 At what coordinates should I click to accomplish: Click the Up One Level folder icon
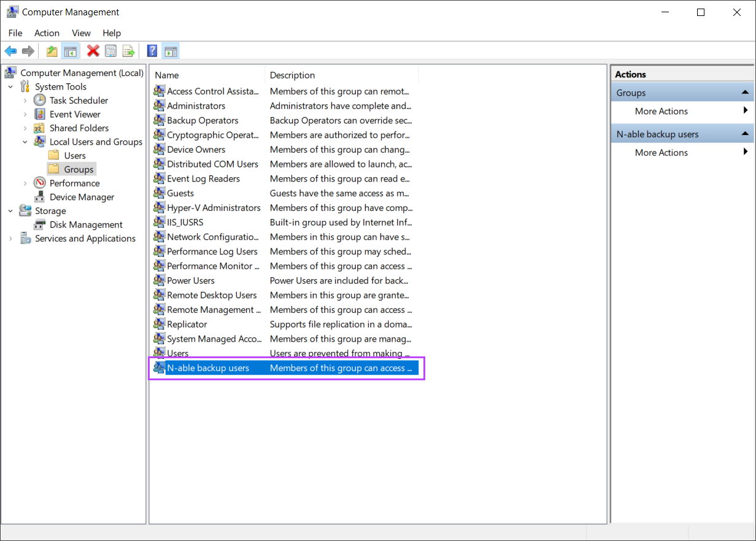[52, 52]
